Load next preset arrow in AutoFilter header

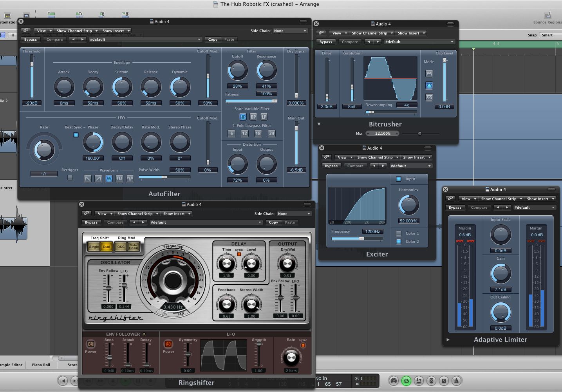[82, 39]
